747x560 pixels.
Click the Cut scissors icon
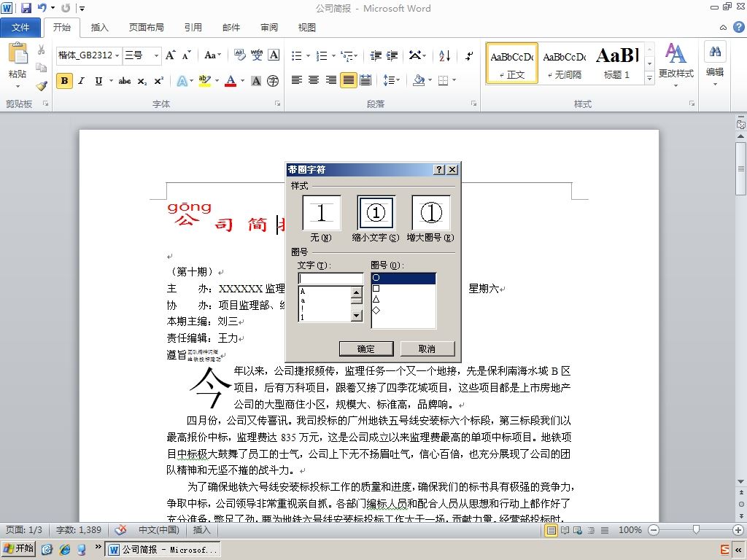[x=42, y=50]
